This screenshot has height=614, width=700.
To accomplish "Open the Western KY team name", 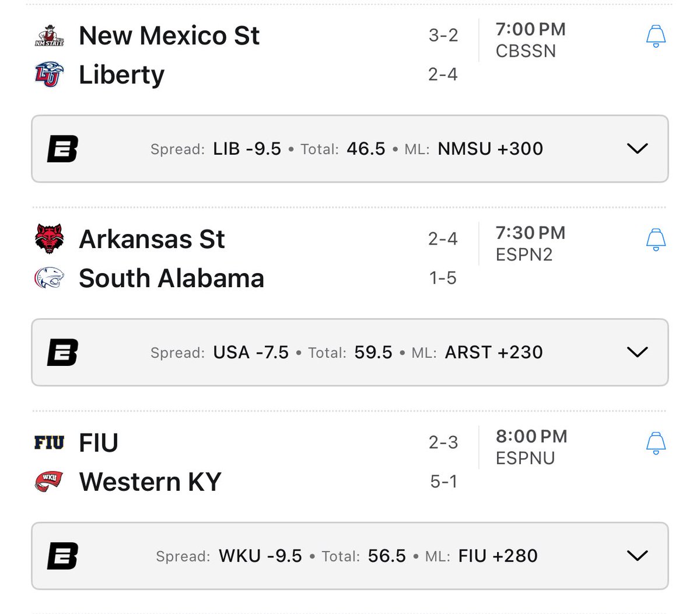I will pos(150,482).
